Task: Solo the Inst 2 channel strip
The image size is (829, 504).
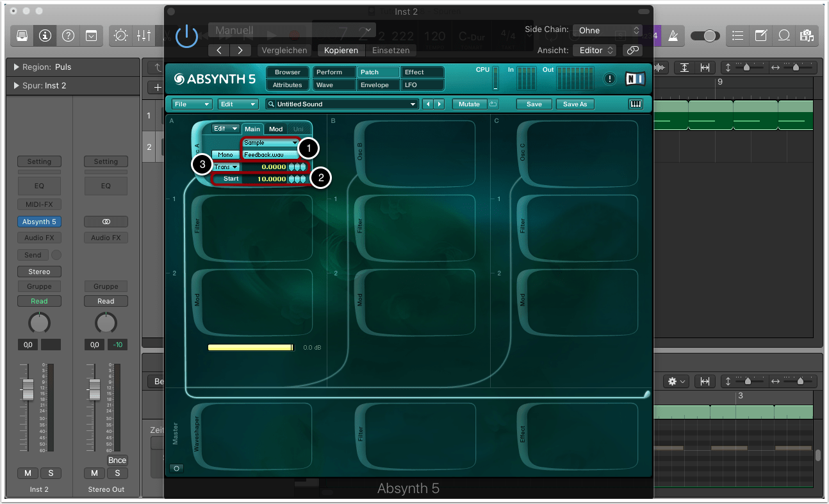Action: point(51,473)
